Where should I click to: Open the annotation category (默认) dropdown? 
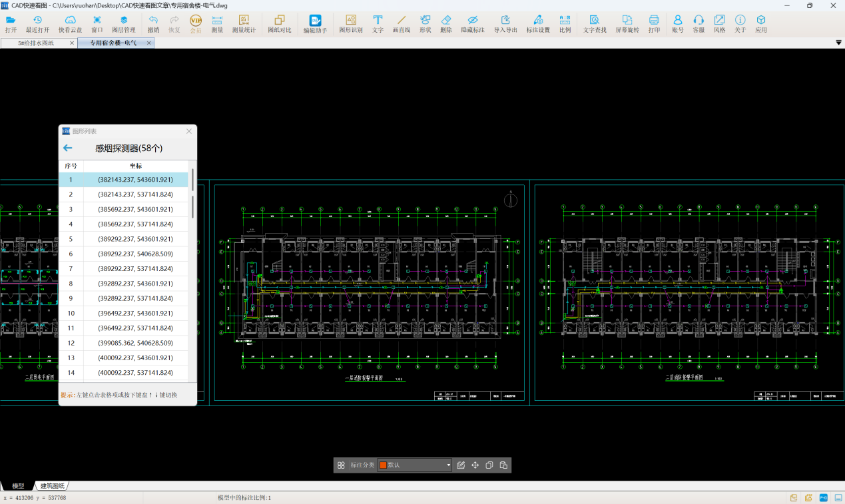pos(448,465)
